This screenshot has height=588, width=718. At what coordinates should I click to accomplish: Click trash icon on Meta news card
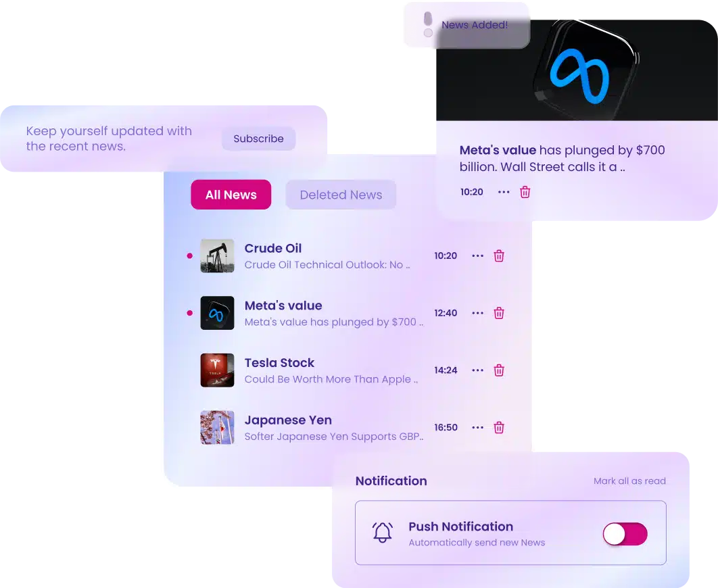click(525, 192)
